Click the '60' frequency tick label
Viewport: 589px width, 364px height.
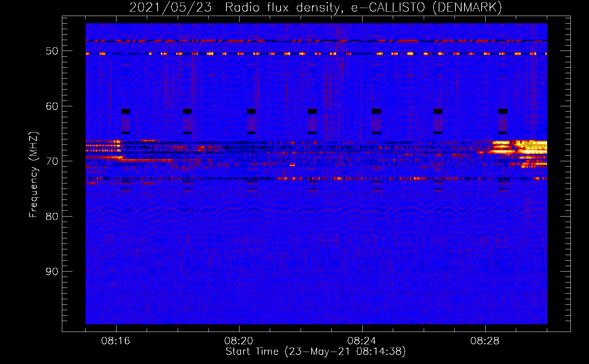tap(52, 106)
